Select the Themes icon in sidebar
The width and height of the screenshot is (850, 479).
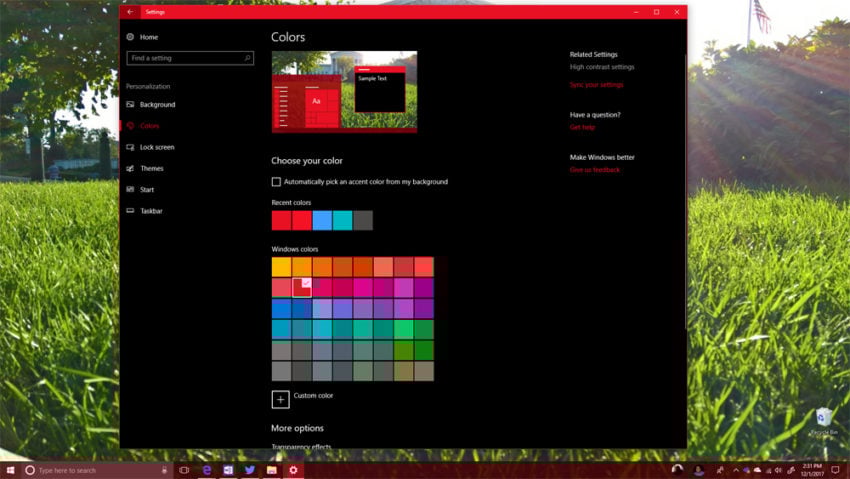(x=130, y=169)
